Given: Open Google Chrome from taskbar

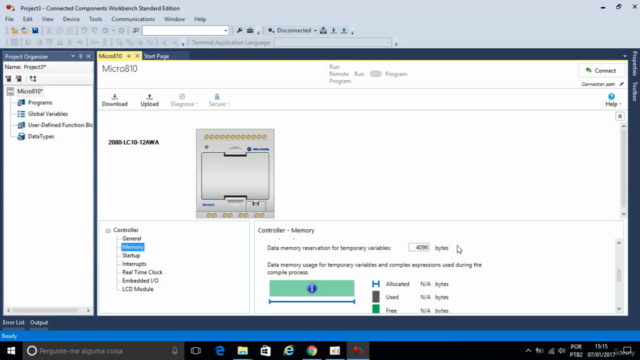Looking at the screenshot, I should (312, 351).
